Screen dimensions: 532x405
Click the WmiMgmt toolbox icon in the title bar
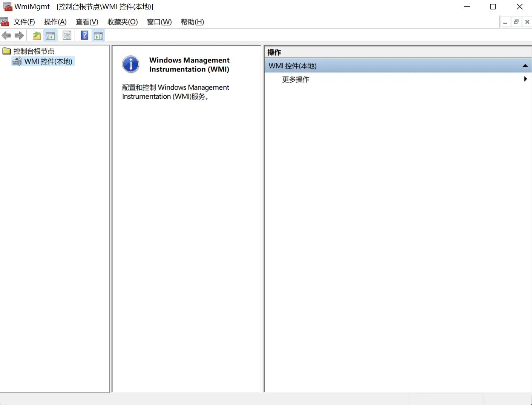point(8,6)
